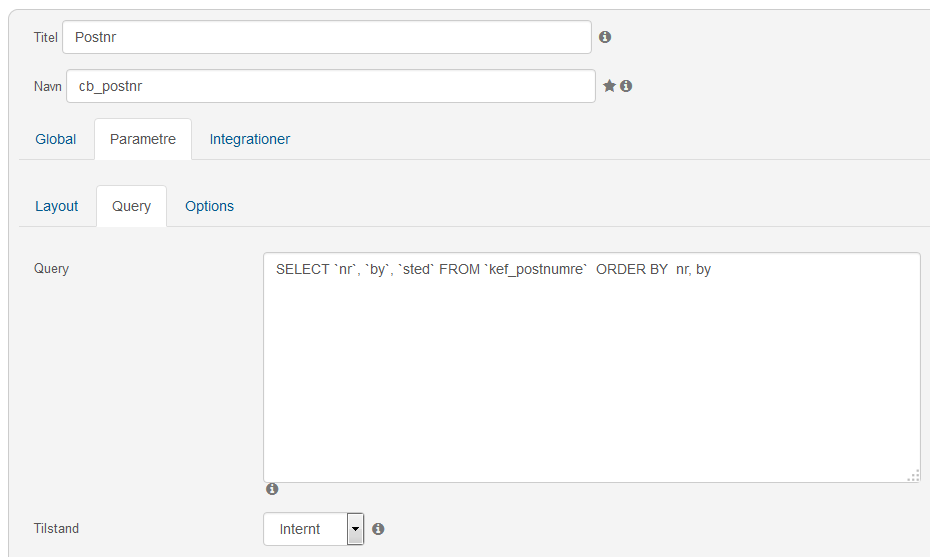Switch to the Global tab
Screen dimensions: 930x557
(x=56, y=139)
